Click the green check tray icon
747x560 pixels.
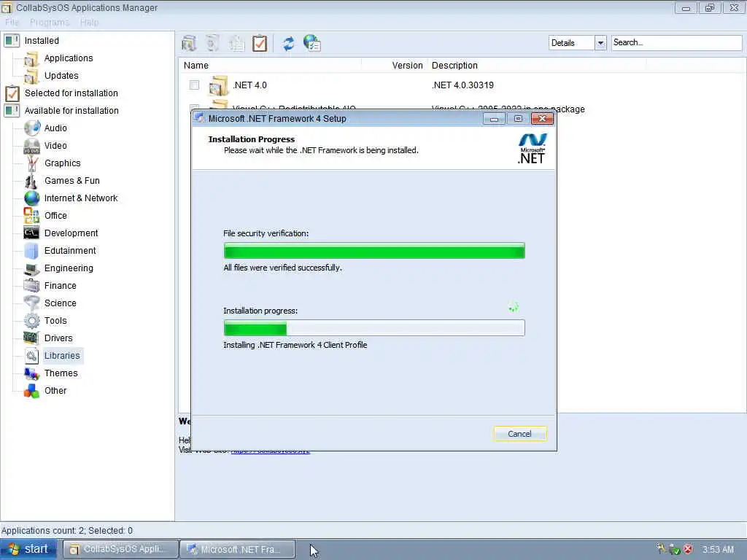pyautogui.click(x=674, y=549)
